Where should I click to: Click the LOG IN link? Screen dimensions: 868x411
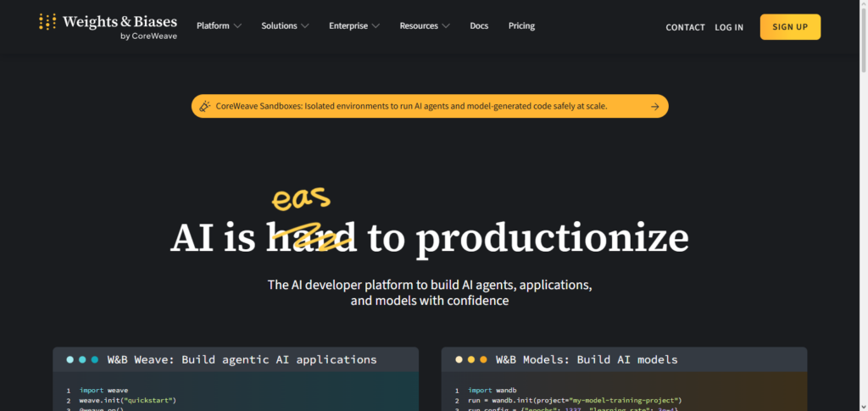click(x=729, y=27)
